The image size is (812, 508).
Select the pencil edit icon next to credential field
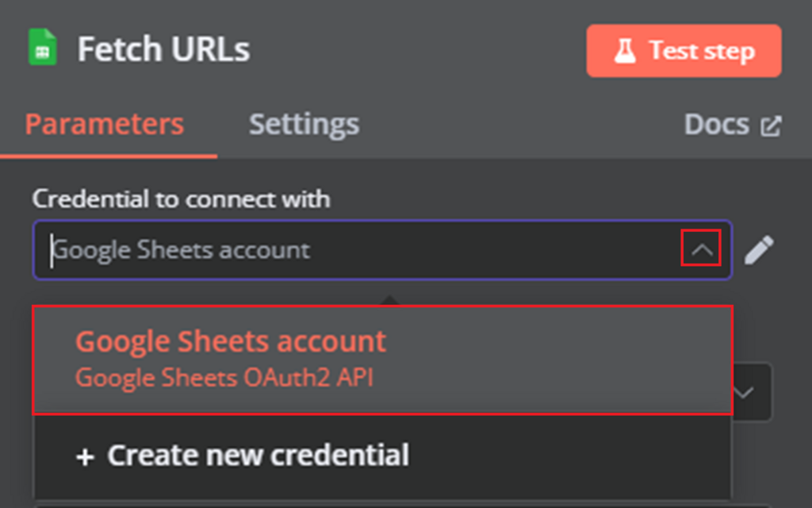(x=760, y=249)
